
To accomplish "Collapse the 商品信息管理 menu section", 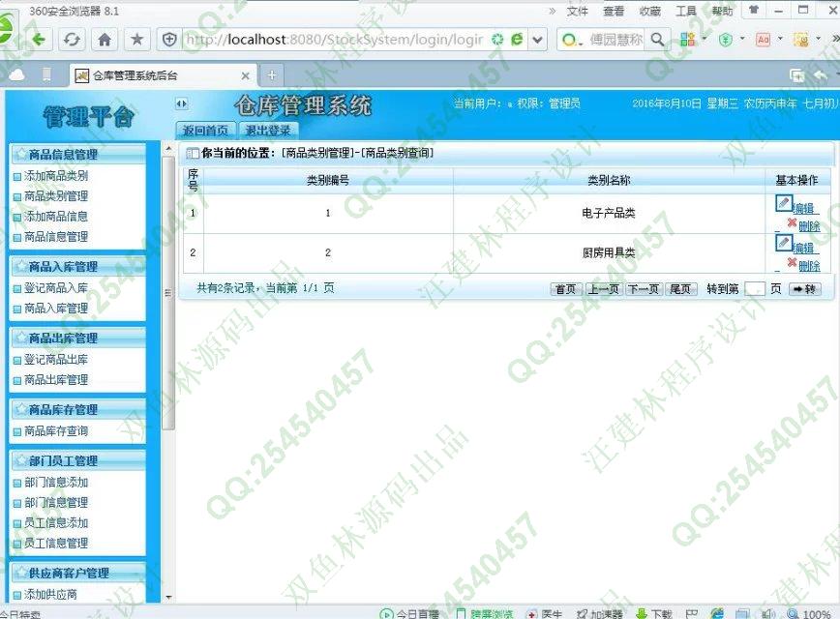I will pyautogui.click(x=78, y=154).
